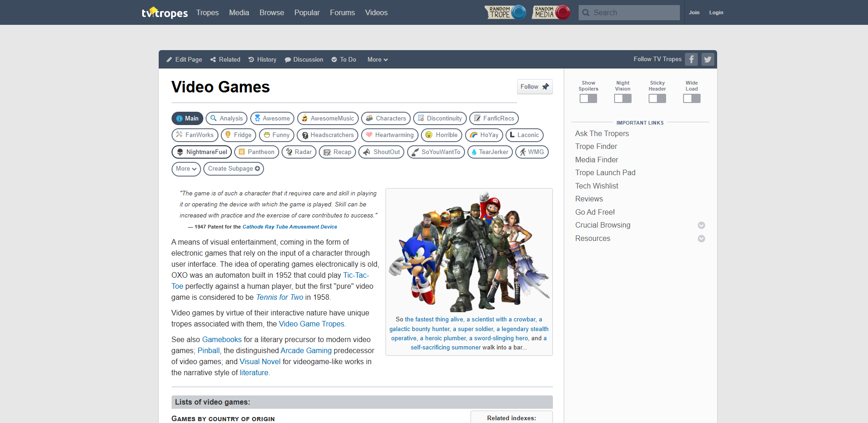Screen dimensions: 868x423
Task: Click the Edit Page pencil icon
Action: 169,60
